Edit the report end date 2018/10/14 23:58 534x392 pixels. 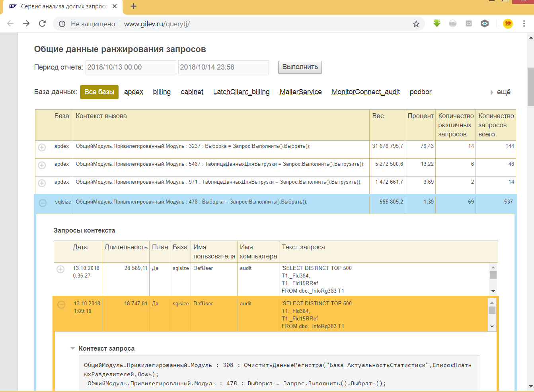click(224, 67)
